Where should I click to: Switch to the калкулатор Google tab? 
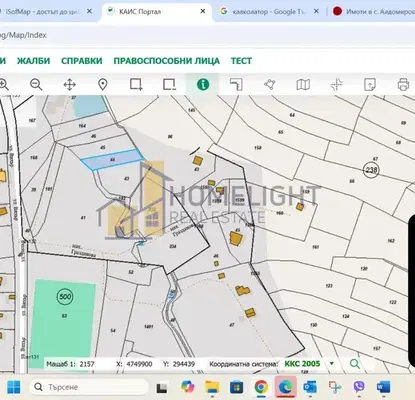(x=269, y=12)
